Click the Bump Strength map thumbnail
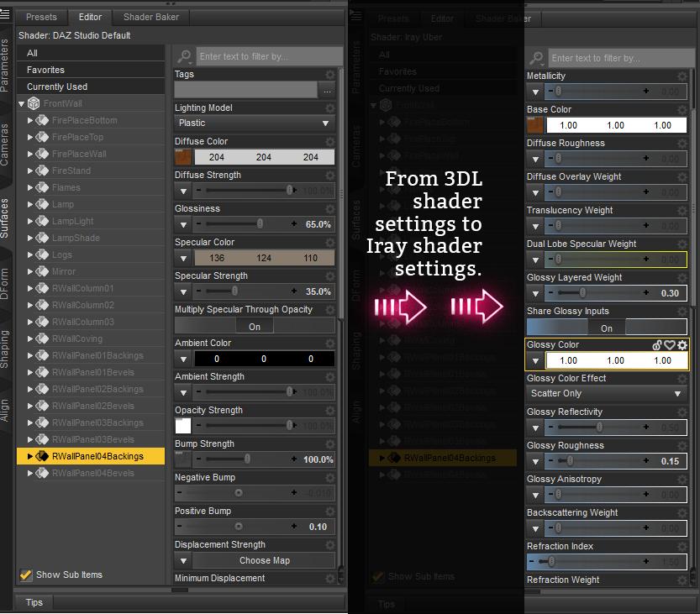 point(183,459)
